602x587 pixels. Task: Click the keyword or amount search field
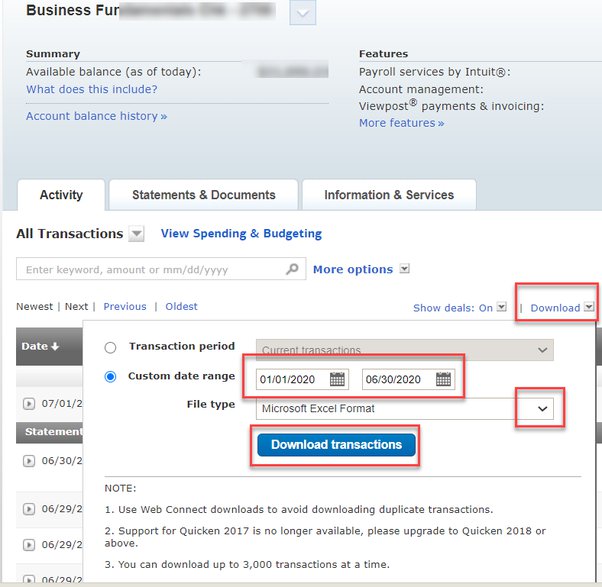[x=150, y=269]
